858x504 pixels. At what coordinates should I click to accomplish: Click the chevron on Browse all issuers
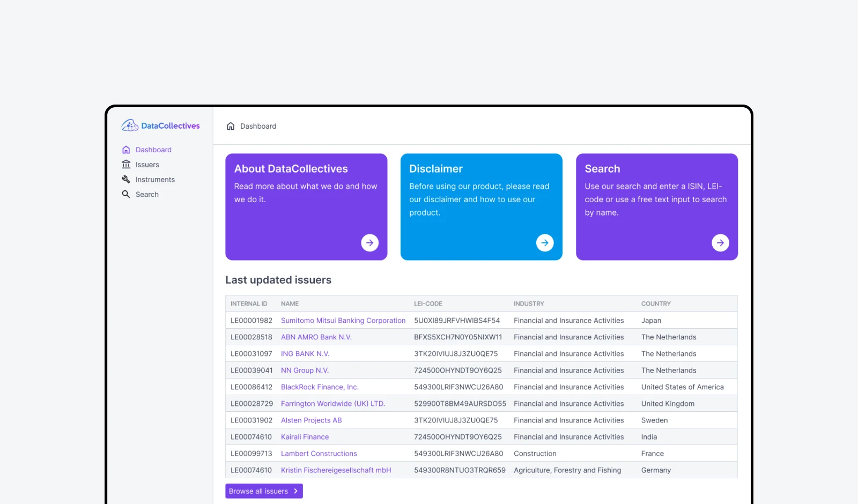pos(295,491)
